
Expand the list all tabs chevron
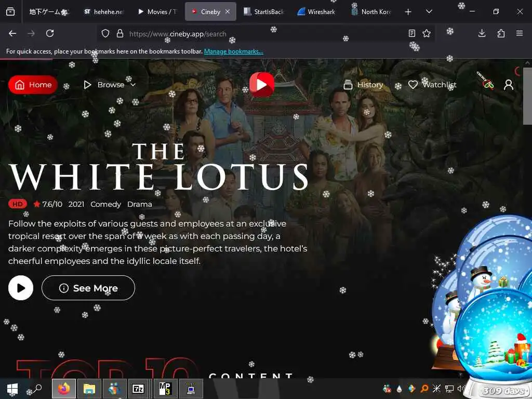click(x=429, y=11)
